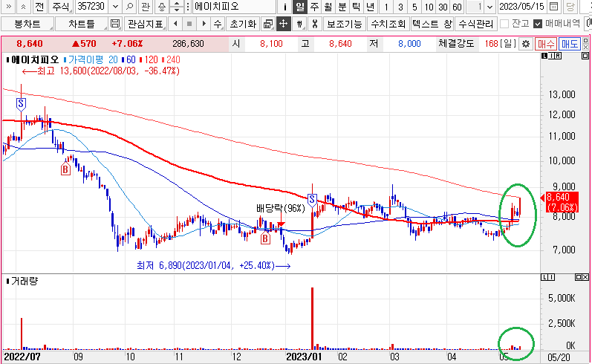Select the 60 interval button
The image size is (592, 364).
457,7
